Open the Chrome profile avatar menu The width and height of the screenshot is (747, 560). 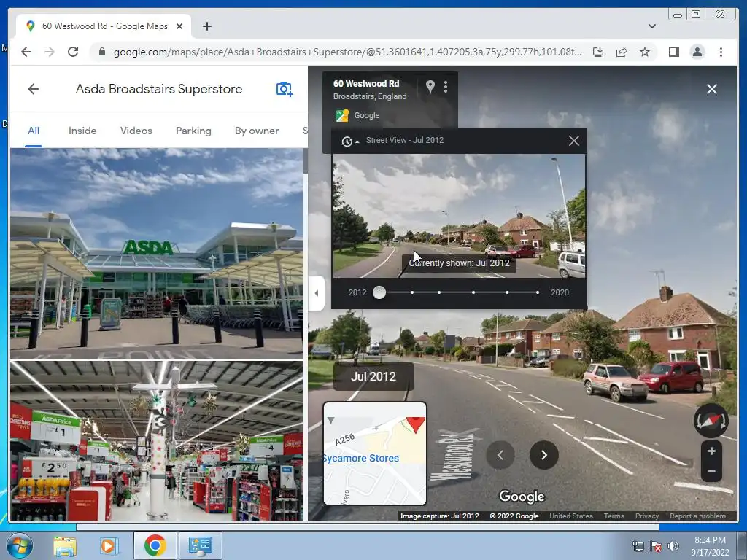(697, 52)
